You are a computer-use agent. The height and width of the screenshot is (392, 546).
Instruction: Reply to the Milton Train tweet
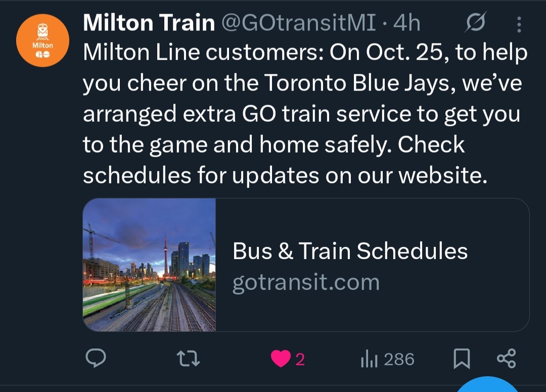click(x=96, y=359)
